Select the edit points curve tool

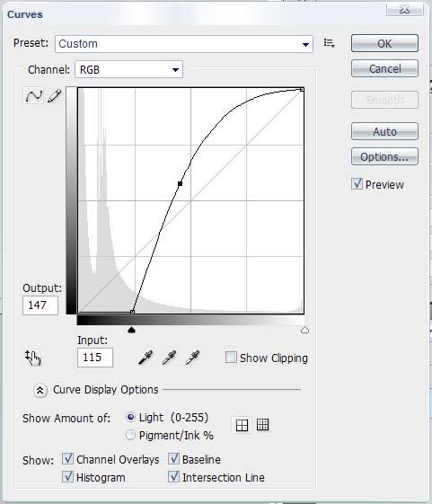(x=34, y=95)
